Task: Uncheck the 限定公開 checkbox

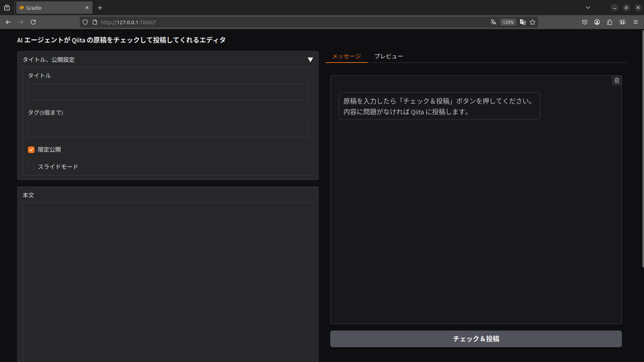Action: pos(31,150)
